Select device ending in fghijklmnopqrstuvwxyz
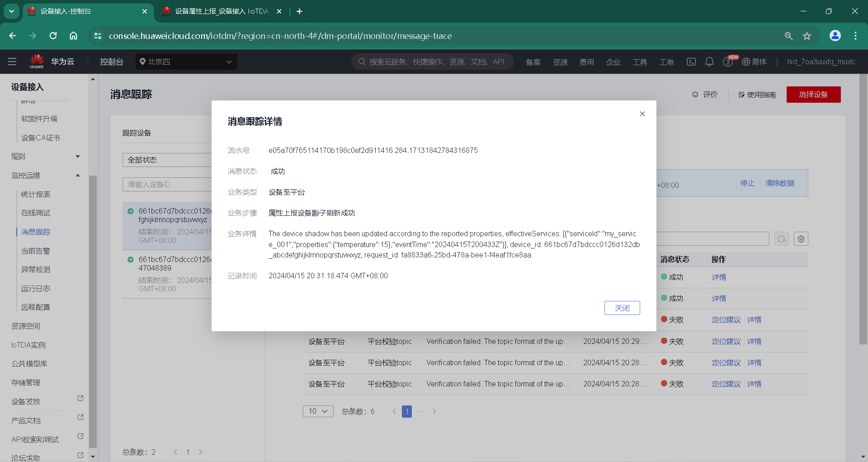868x462 pixels. 167,226
